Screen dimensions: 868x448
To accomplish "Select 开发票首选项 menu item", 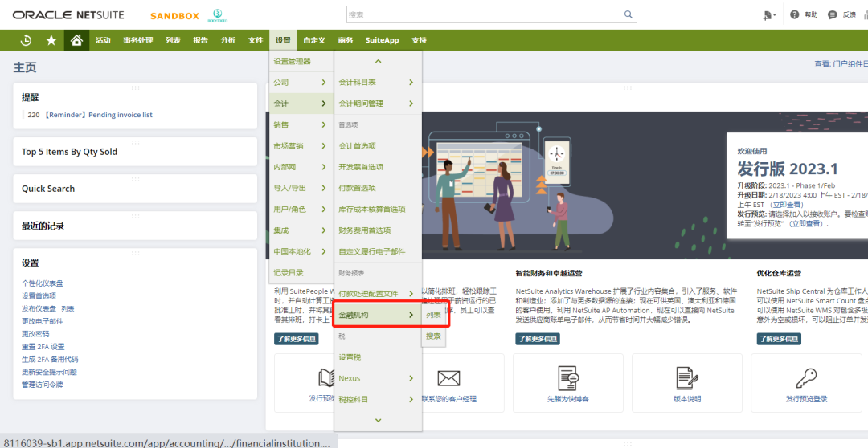I will pos(378,167).
